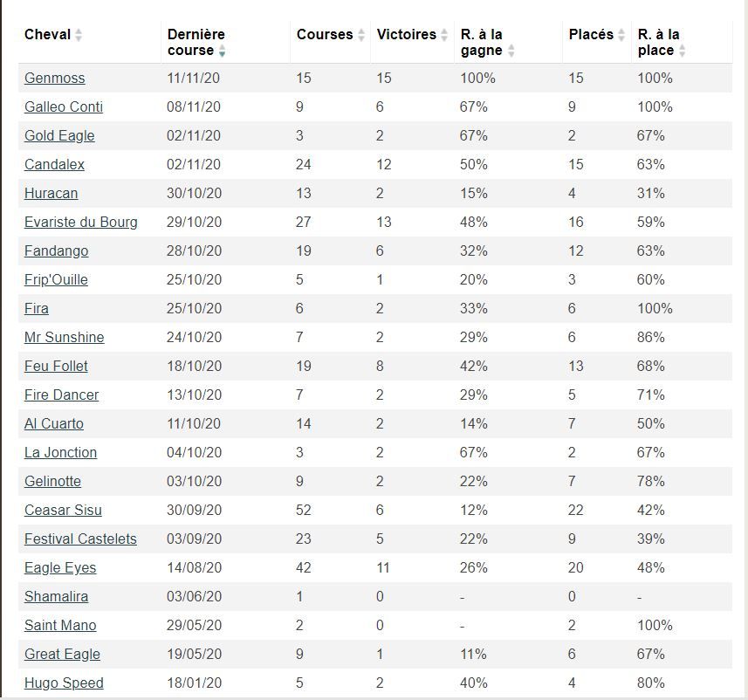Viewport: 748px width, 700px height.
Task: Sort by Courses using its arrow icon
Action: click(x=361, y=35)
